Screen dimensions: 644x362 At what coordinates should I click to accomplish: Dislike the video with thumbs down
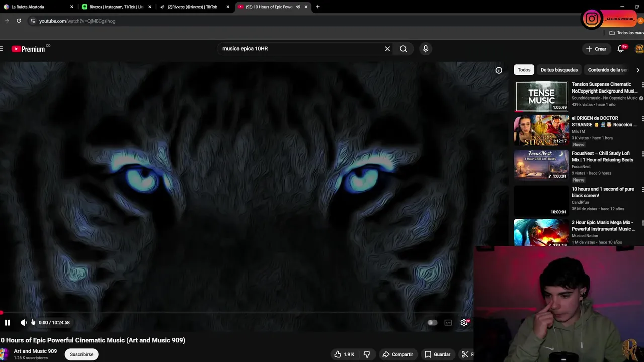pos(367,354)
